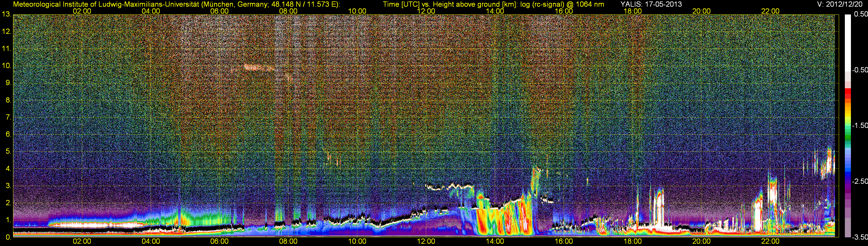868x246 pixels.
Task: Click the height axis label 6
Action: pyautogui.click(x=8, y=135)
